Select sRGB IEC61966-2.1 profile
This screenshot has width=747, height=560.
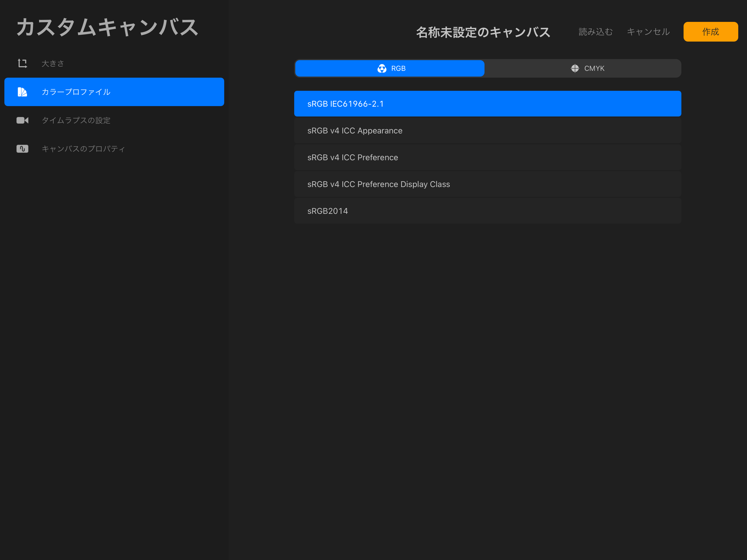pyautogui.click(x=488, y=104)
